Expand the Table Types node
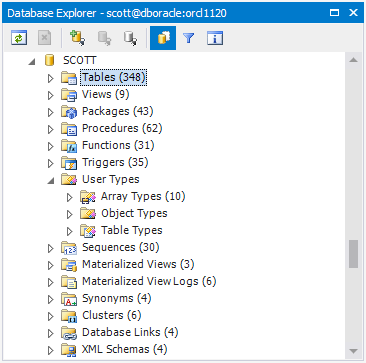The width and height of the screenshot is (366, 363). point(70,231)
